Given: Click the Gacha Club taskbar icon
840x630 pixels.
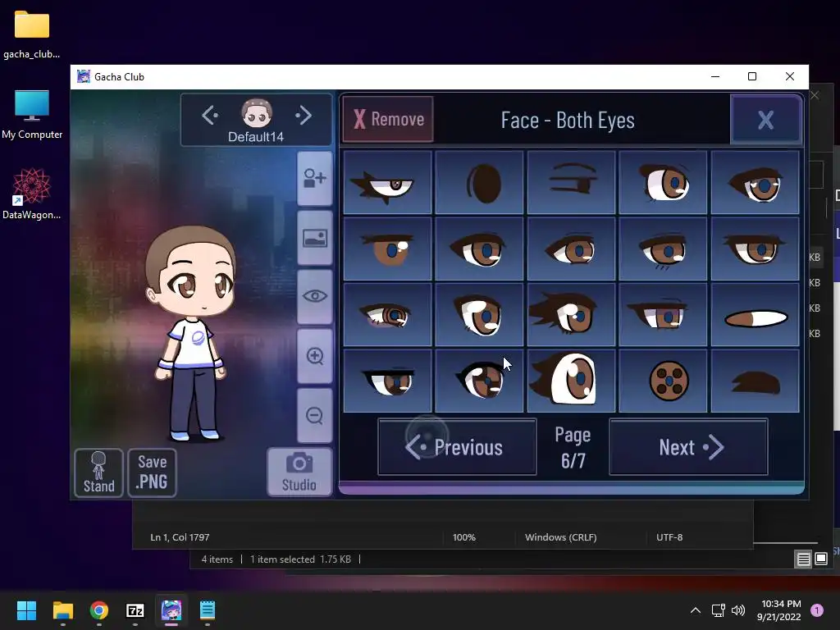Looking at the screenshot, I should (171, 610).
